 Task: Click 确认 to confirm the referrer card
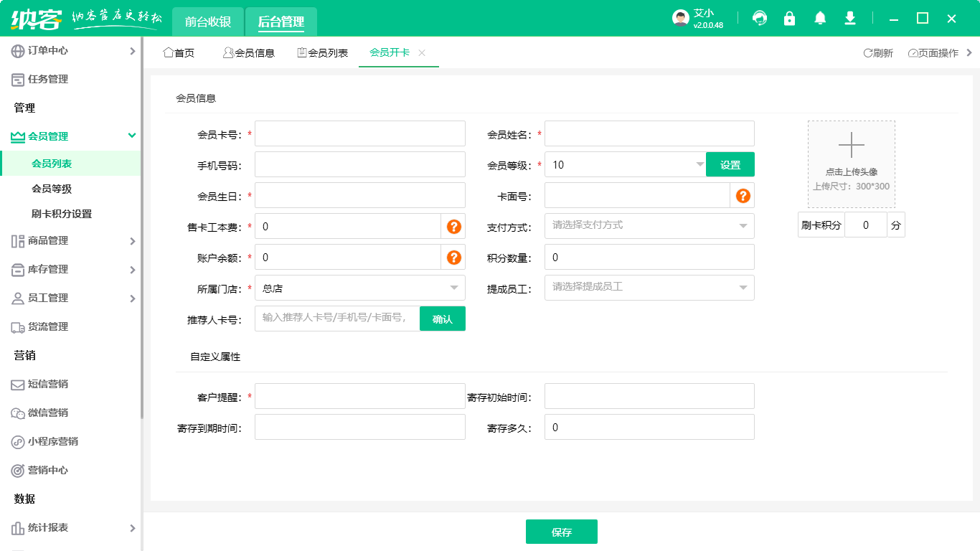442,318
